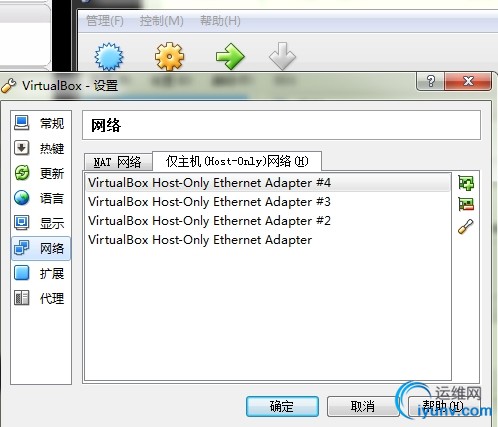The image size is (498, 427).
Task: Switch to the NAT 网络 tab
Action: 118,162
